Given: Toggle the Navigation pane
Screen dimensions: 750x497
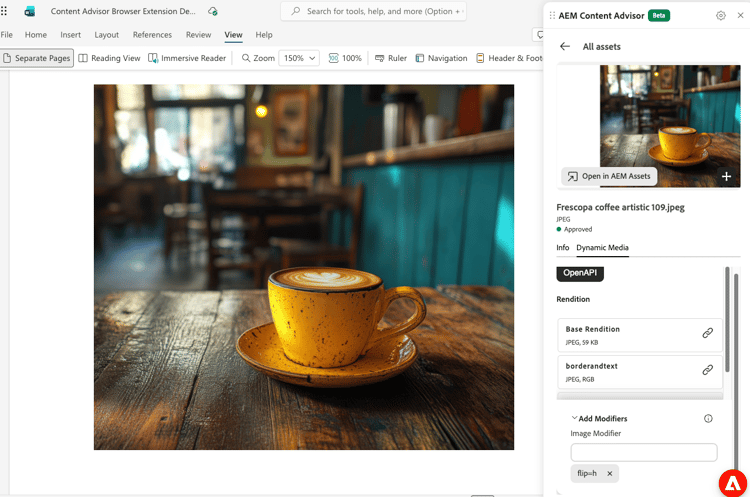Looking at the screenshot, I should [441, 58].
